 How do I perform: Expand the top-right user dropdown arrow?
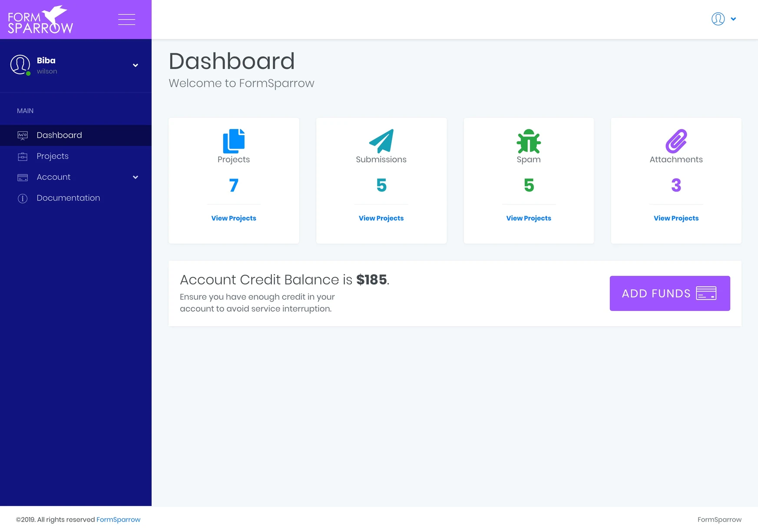coord(733,19)
